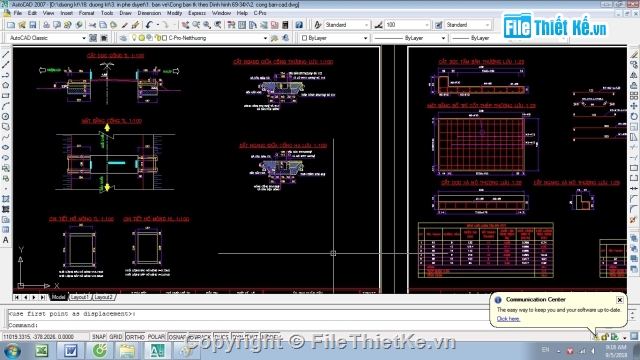Select the Rectangle tool
The image size is (640, 360).
(6, 96)
